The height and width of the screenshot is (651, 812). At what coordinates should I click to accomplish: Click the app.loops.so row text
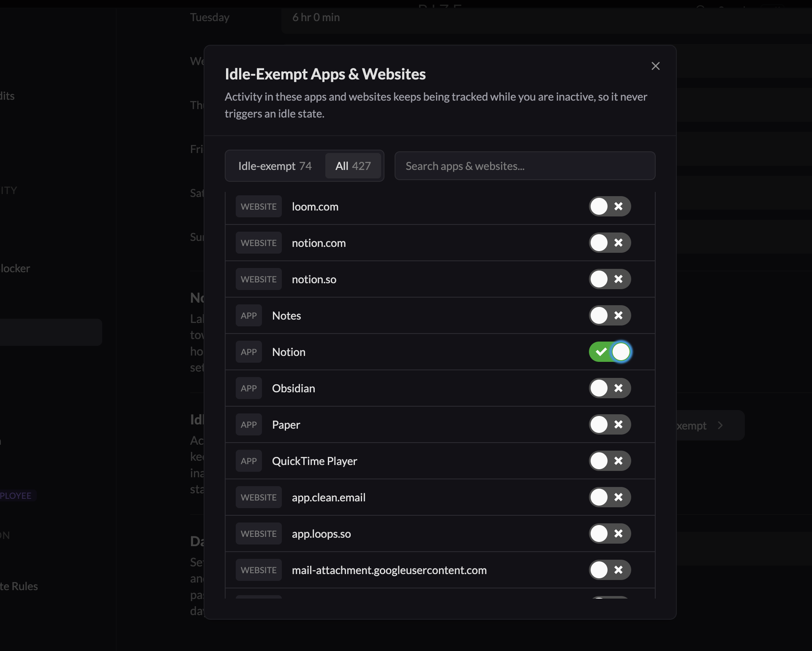(321, 534)
